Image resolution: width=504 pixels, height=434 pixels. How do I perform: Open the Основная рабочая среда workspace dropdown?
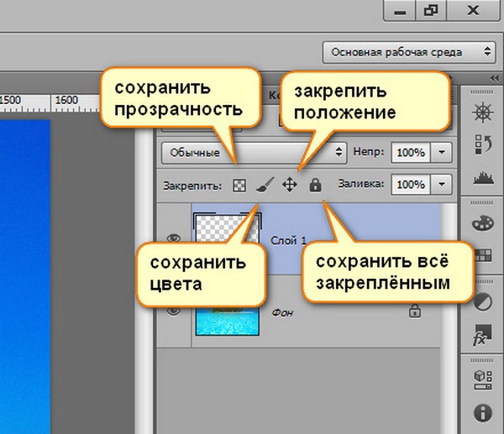point(408,52)
